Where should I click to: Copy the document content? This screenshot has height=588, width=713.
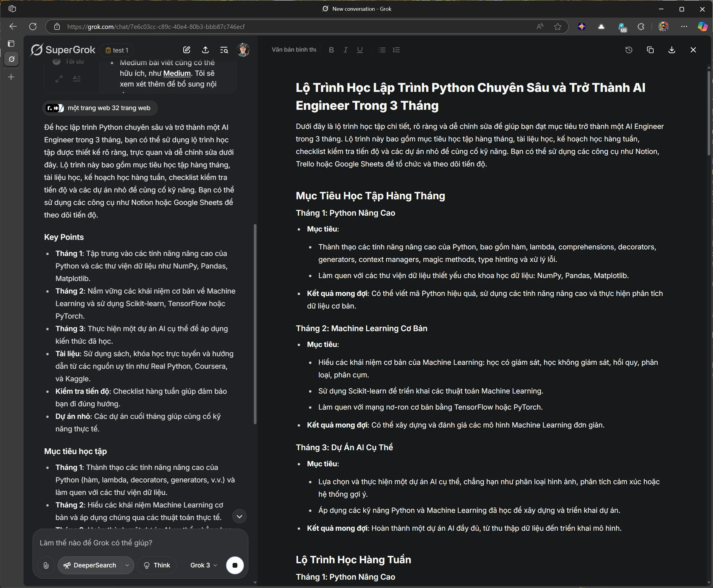click(x=650, y=50)
